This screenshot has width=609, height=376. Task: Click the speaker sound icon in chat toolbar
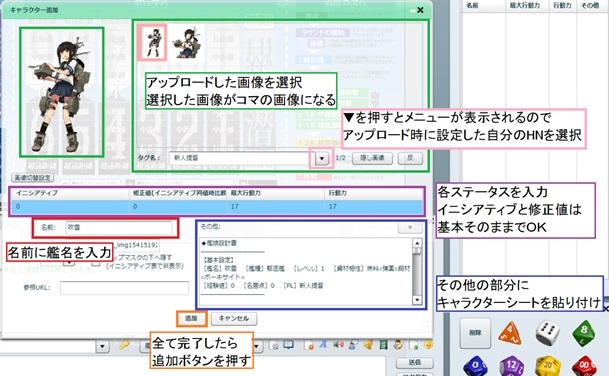pyautogui.click(x=338, y=345)
